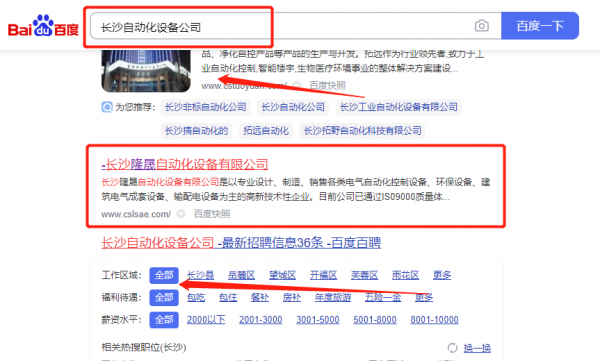Open 长沙隆晟自动化设备有限公司 result title

[x=184, y=164]
